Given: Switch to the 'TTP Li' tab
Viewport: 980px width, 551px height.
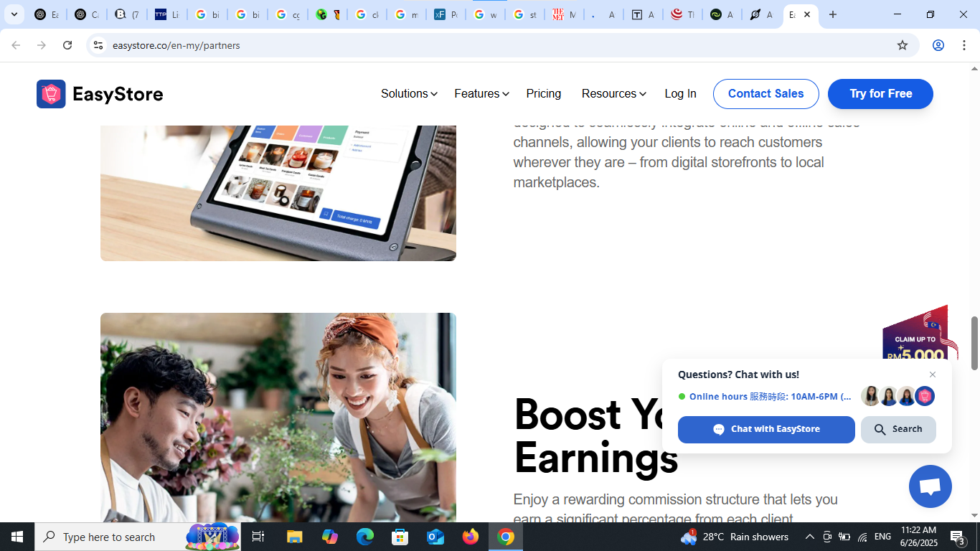Looking at the screenshot, I should (166, 14).
